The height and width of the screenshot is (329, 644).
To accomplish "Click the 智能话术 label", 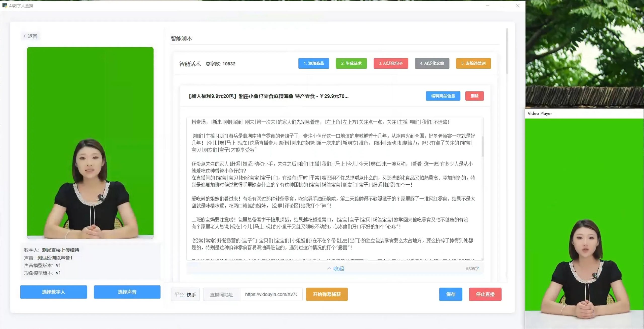I will point(190,64).
